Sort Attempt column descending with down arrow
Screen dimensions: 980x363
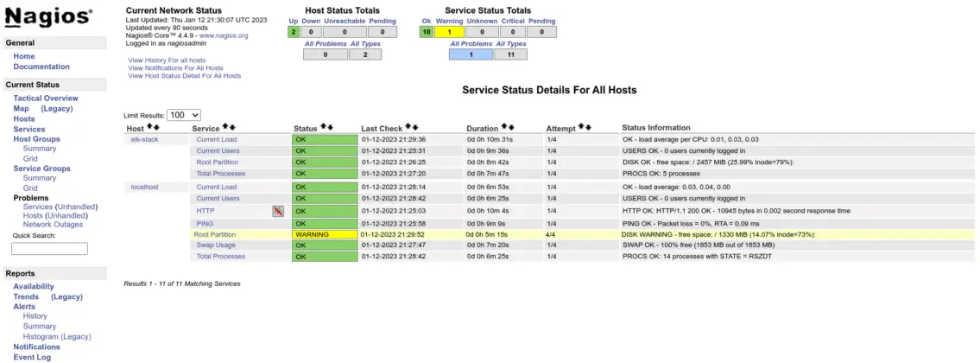pos(588,128)
